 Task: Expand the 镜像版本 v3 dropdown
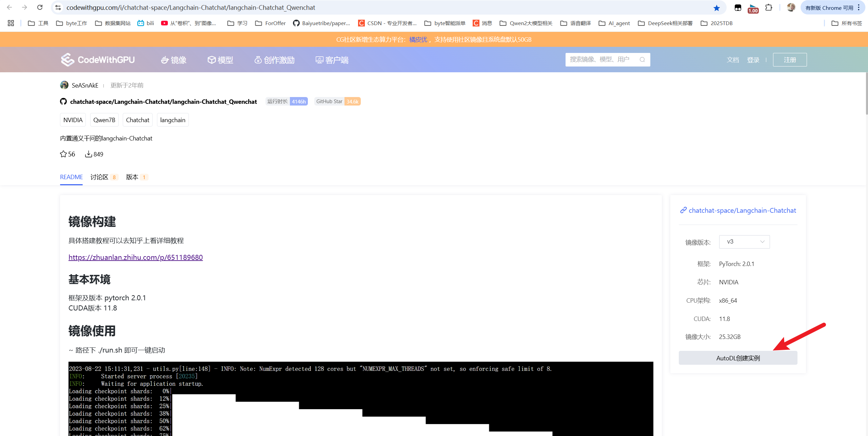tap(744, 242)
